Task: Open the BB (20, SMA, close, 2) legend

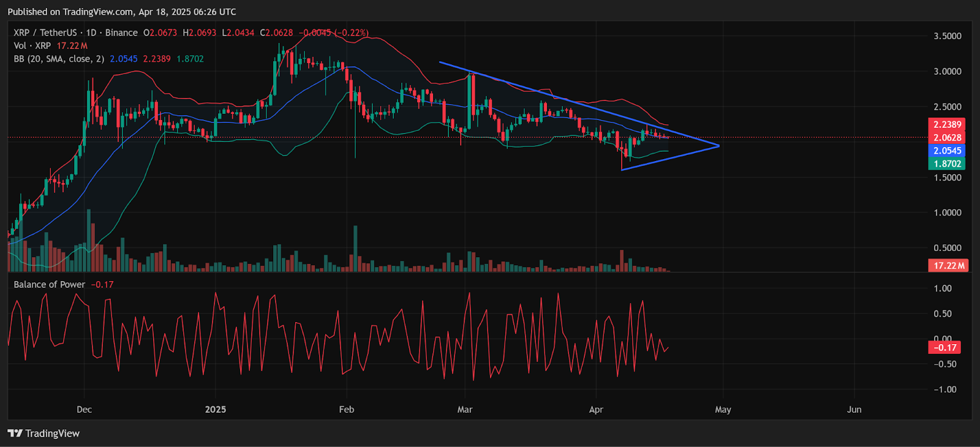Action: 59,59
